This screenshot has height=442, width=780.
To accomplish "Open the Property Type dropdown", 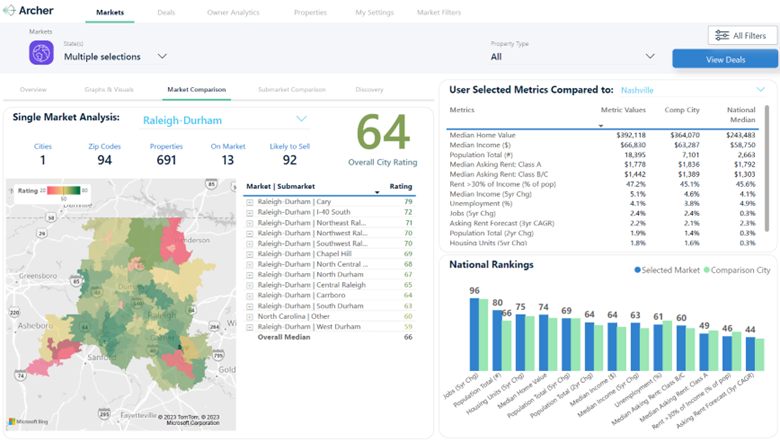I will (573, 57).
